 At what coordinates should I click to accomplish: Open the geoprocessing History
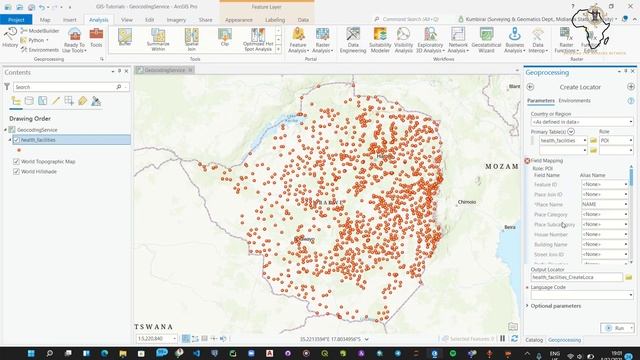10,38
